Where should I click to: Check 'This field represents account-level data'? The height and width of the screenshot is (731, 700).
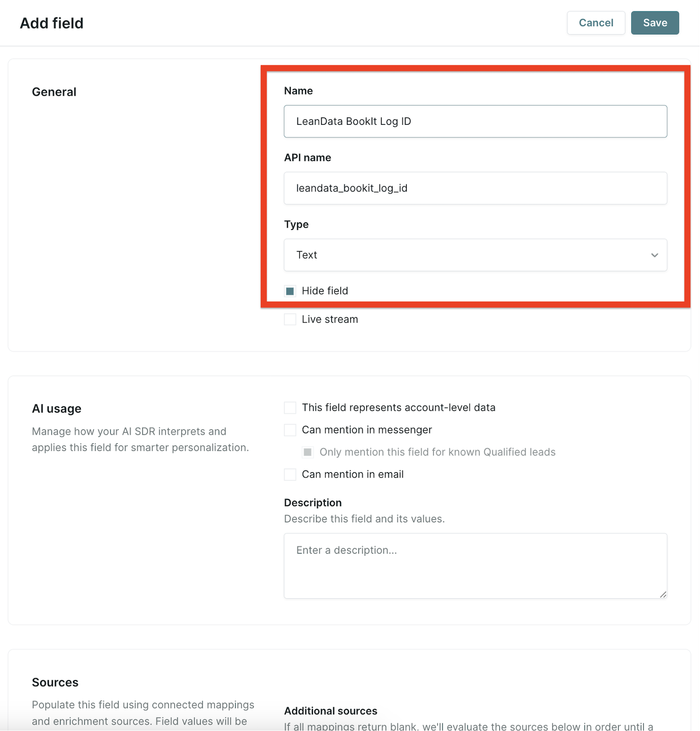[290, 408]
